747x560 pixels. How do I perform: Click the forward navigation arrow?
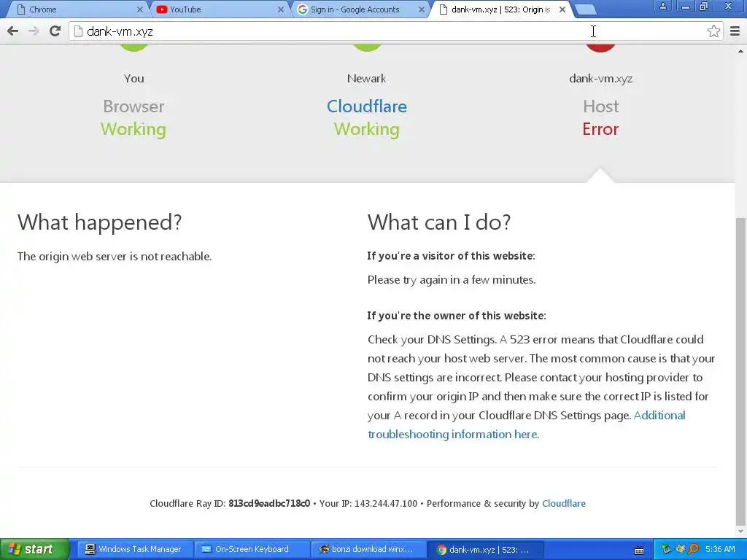click(x=34, y=31)
